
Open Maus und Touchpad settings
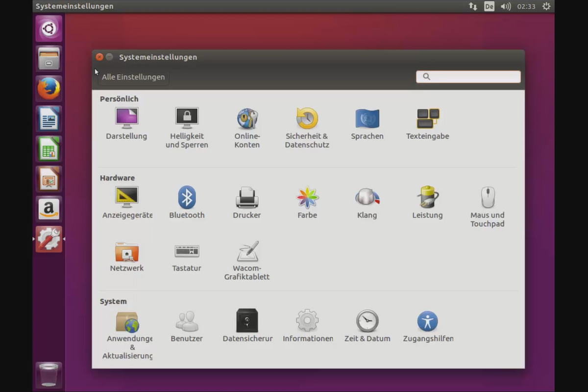coord(488,197)
